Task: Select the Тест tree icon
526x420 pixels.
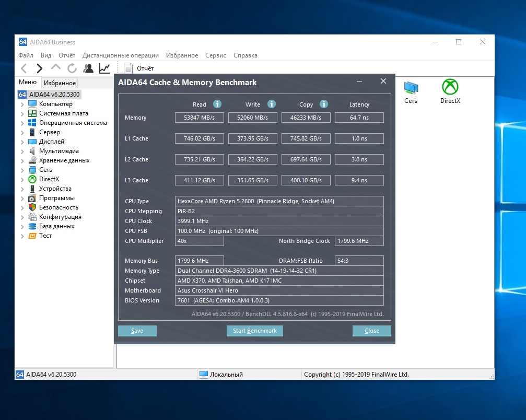Action: point(32,236)
